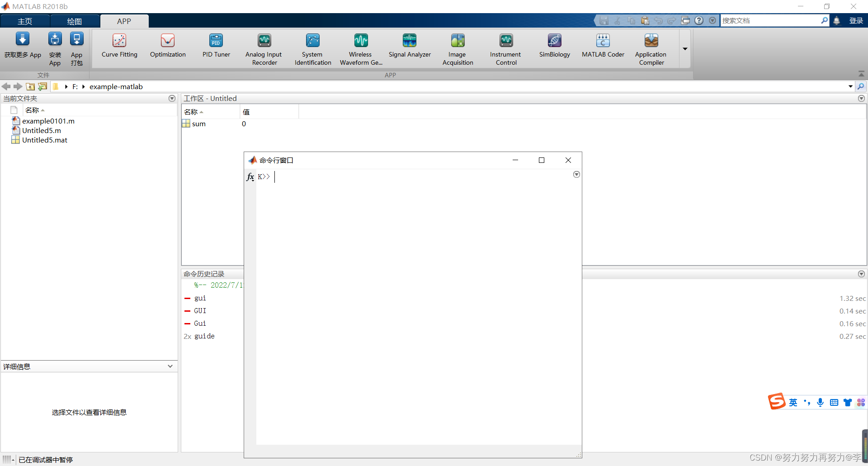This screenshot has height=466, width=868.
Task: Click the help question mark button
Action: (x=699, y=20)
